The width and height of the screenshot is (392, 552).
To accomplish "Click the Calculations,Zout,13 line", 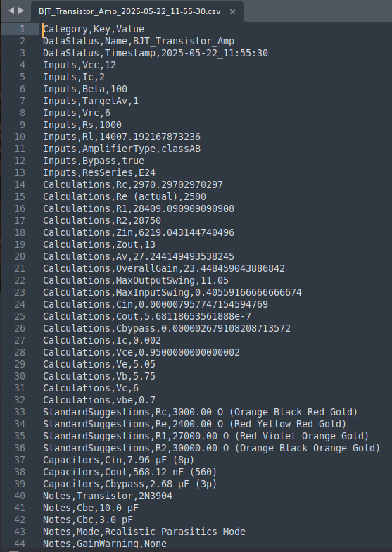I will tap(99, 245).
